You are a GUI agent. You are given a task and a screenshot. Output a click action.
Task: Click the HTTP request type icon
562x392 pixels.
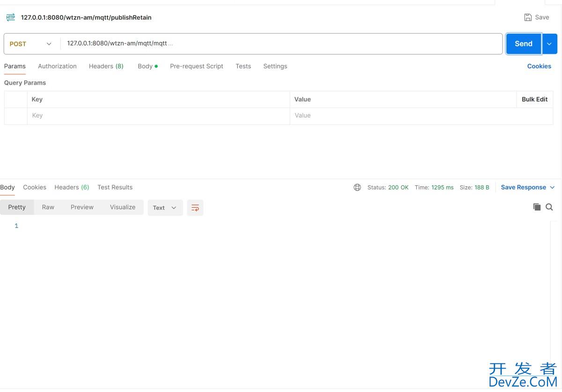point(10,17)
